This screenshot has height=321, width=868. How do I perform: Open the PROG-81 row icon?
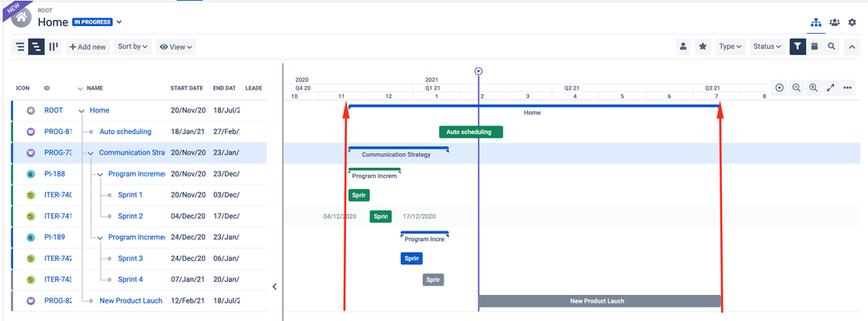[x=31, y=131]
